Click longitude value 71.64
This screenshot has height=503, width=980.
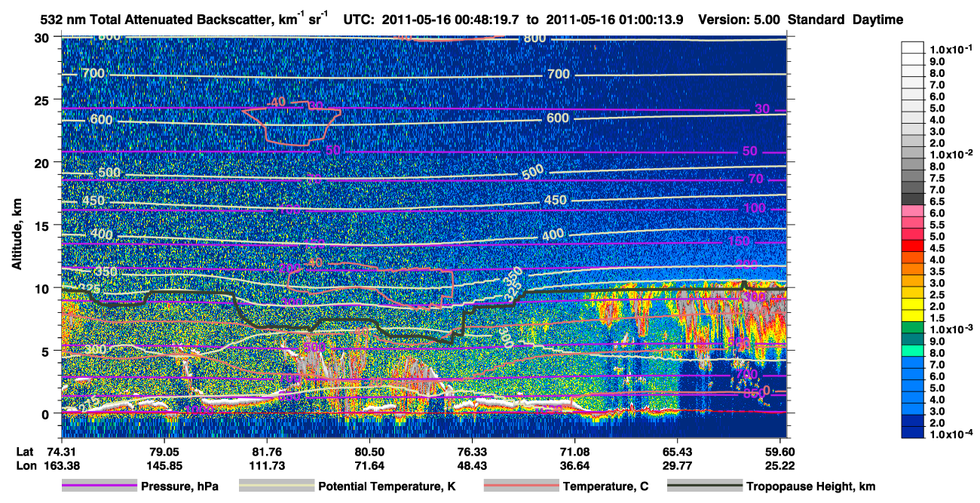369,465
